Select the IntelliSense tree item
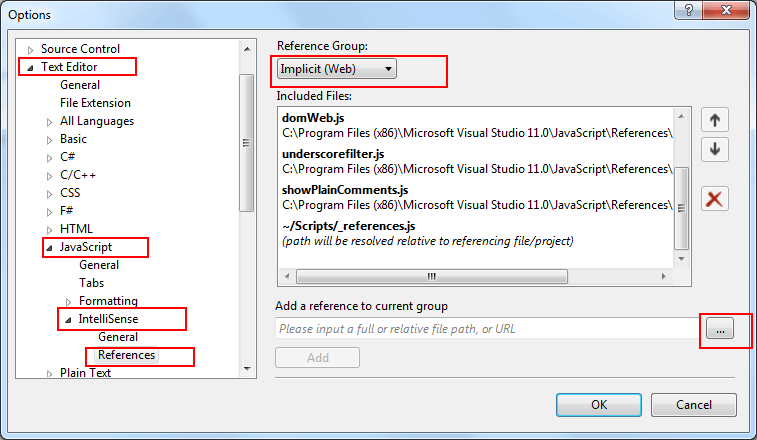The width and height of the screenshot is (757, 440). 108,319
